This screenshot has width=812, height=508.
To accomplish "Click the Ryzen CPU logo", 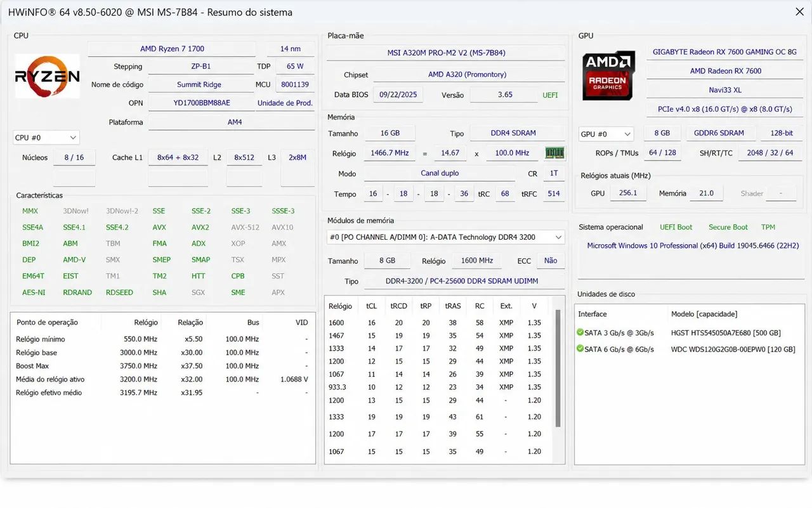I will pyautogui.click(x=47, y=76).
